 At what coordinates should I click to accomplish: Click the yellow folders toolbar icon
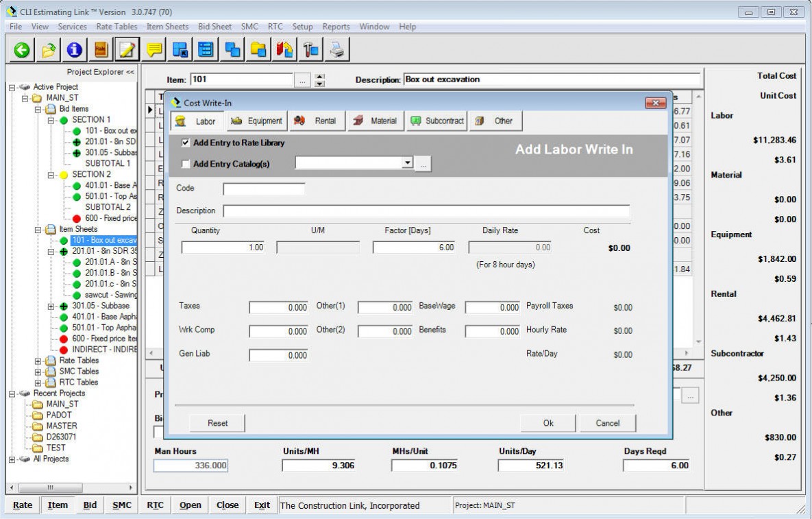coord(258,50)
